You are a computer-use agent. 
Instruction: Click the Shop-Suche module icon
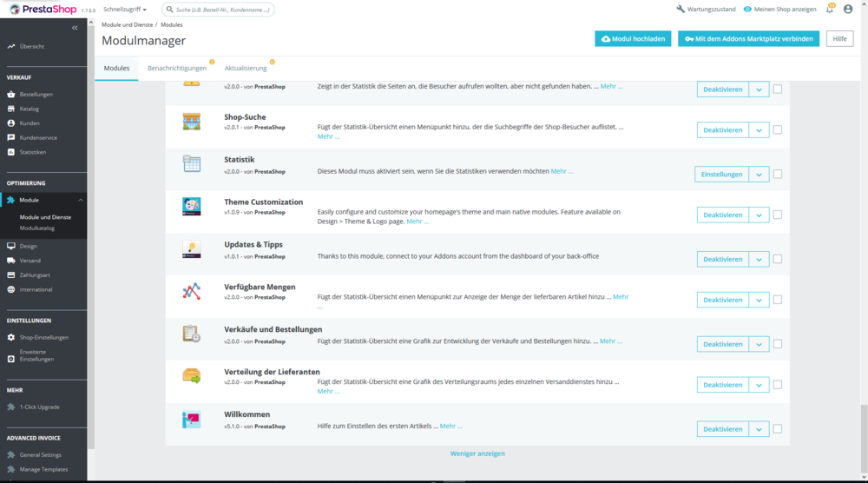pos(192,122)
